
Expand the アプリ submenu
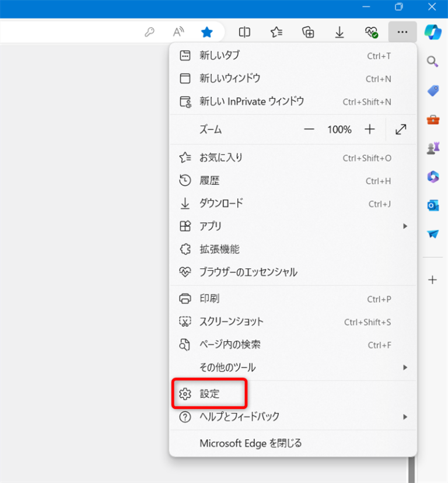pos(293,226)
